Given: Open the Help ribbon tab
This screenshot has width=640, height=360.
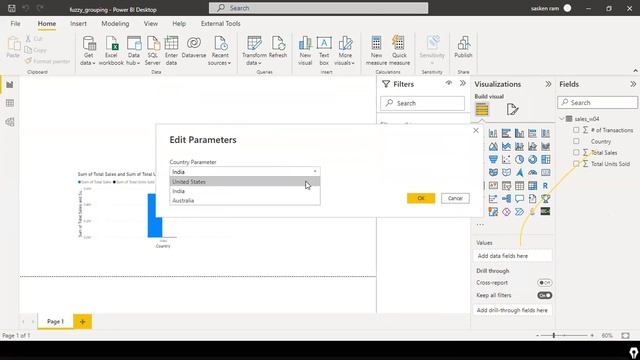Looking at the screenshot, I should [x=179, y=24].
